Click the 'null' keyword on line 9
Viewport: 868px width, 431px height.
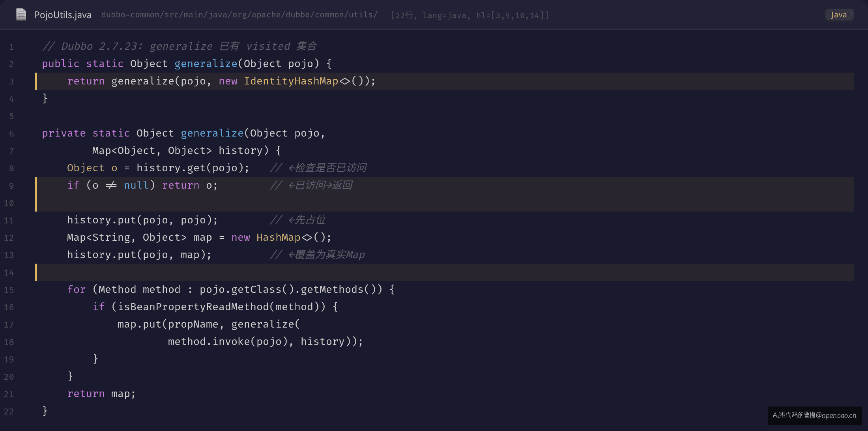click(137, 185)
